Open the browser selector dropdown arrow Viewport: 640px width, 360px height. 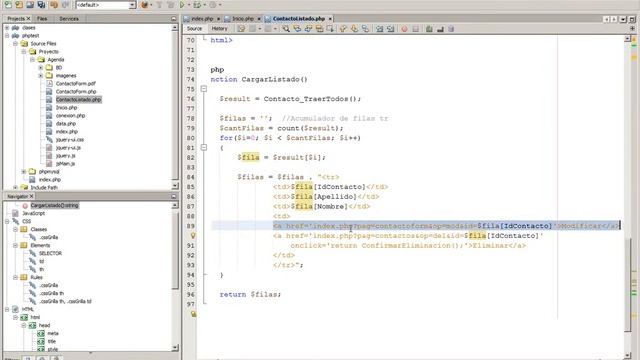click(x=151, y=5)
